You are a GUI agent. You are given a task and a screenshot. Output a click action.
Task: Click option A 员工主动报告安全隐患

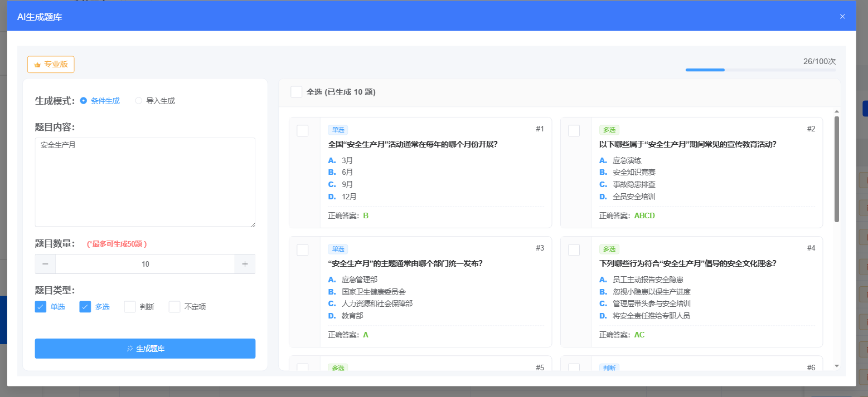tap(642, 280)
